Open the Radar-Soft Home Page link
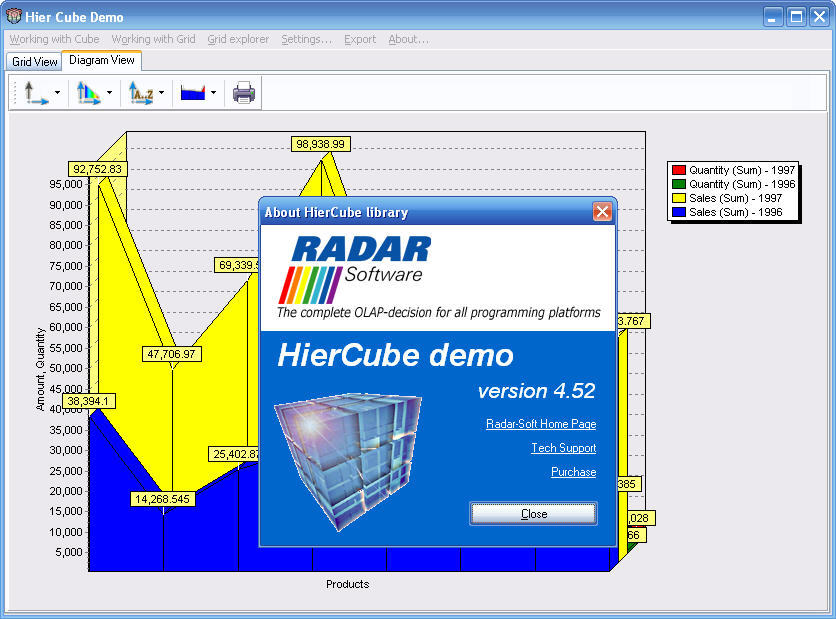 coord(540,424)
